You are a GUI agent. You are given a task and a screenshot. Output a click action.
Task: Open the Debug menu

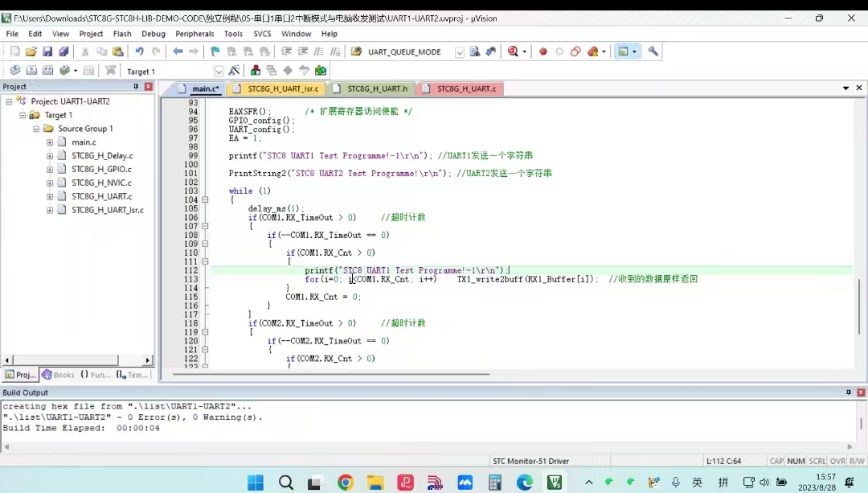coord(154,34)
